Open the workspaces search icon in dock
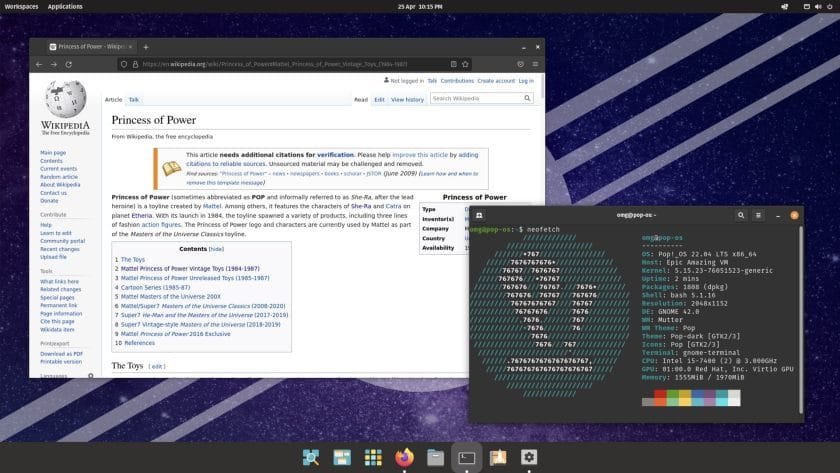The image size is (840, 473). tap(311, 457)
